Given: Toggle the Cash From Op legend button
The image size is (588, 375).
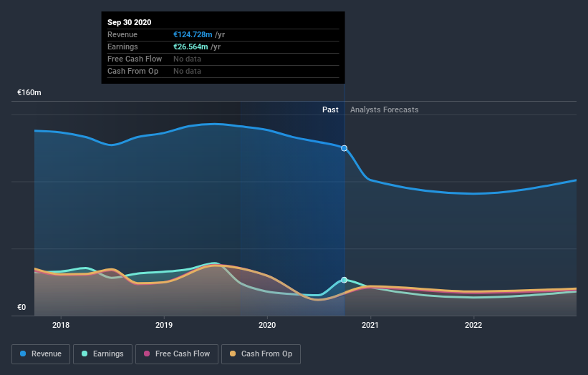Looking at the screenshot, I should pos(261,354).
